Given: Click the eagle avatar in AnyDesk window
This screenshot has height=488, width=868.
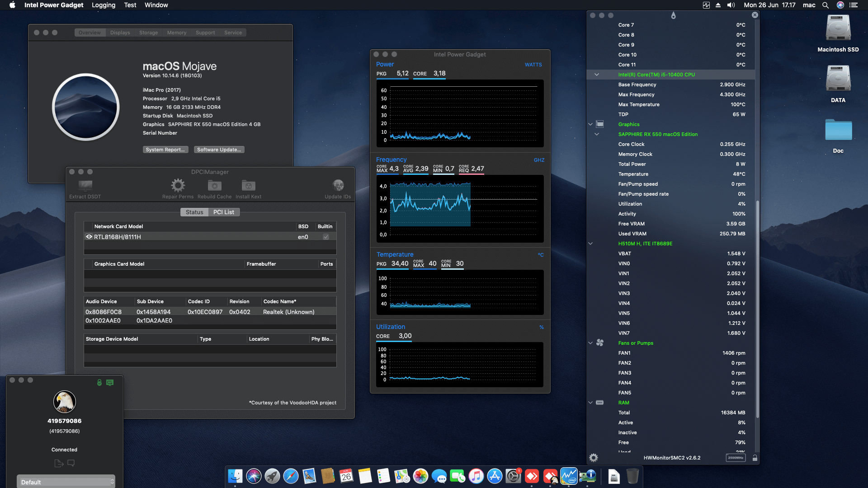Looking at the screenshot, I should point(64,402).
